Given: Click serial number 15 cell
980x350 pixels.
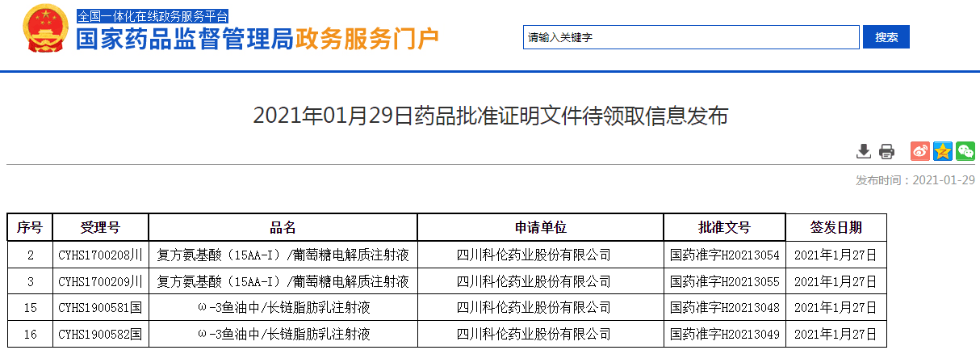Looking at the screenshot, I should tap(30, 307).
